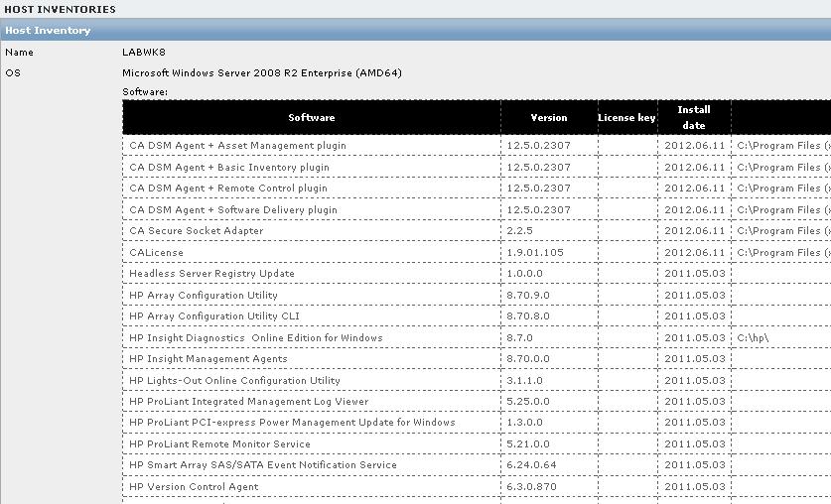Viewport: 831px width, 504px height.
Task: Click version value 8.70.9.0
Action: point(528,295)
